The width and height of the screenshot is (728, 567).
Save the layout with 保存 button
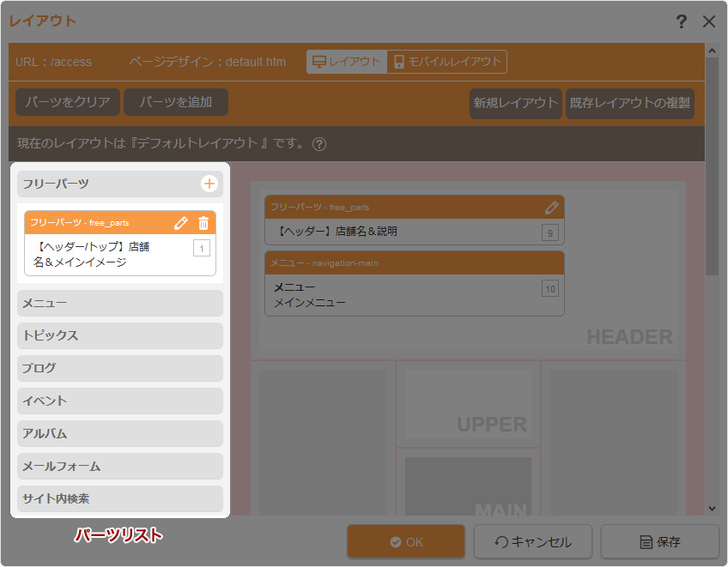point(659,542)
